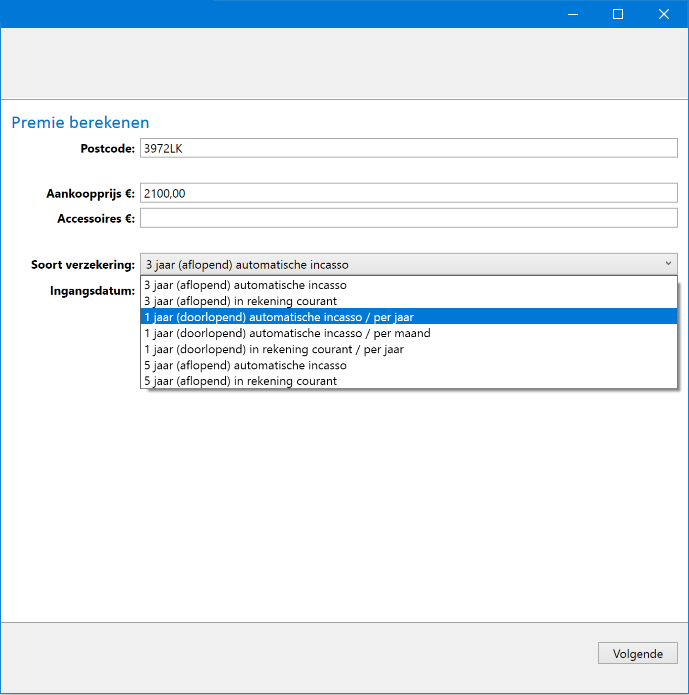
Task: Click into the Aankoopprijs € field
Action: pyautogui.click(x=409, y=193)
